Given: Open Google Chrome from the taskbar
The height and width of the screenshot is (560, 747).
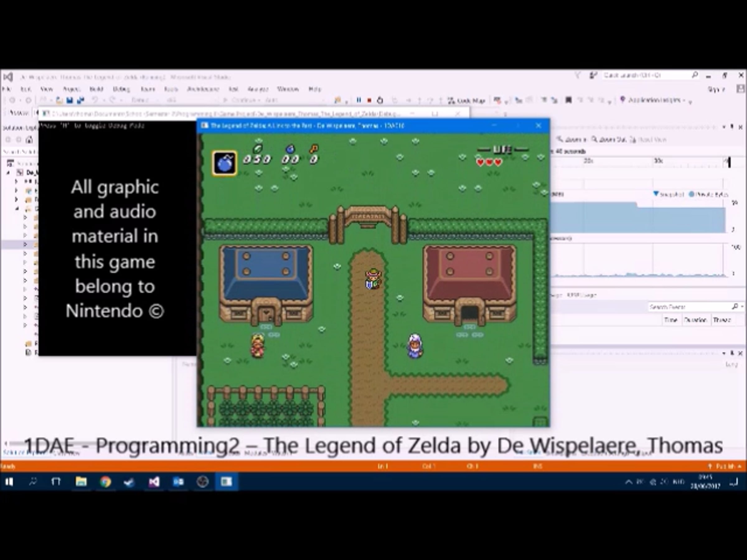Looking at the screenshot, I should click(106, 482).
